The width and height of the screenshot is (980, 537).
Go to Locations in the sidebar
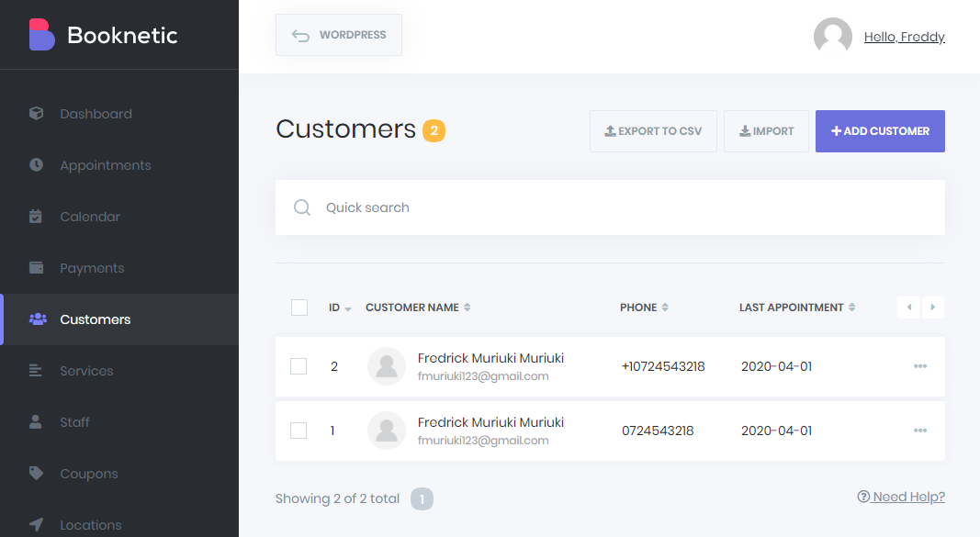pyautogui.click(x=90, y=525)
